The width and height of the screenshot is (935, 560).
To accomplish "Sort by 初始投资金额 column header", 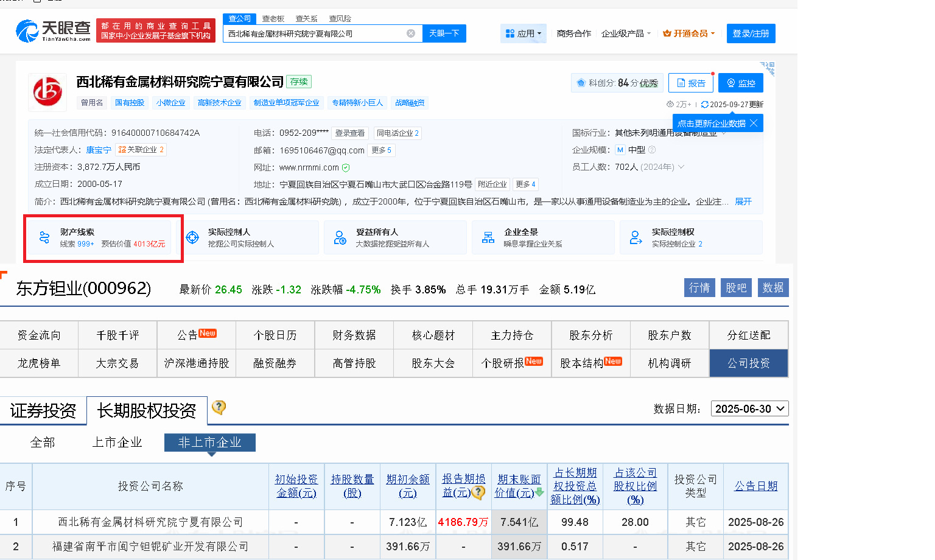I will (x=296, y=486).
